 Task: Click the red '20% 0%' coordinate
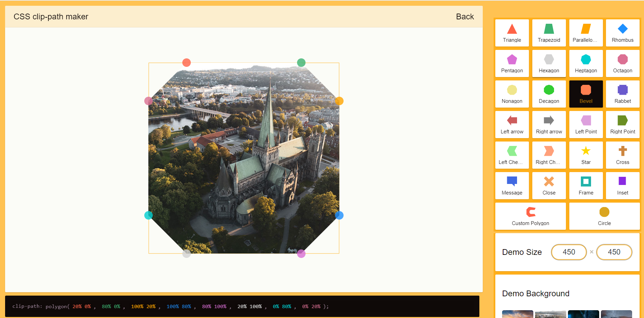point(81,306)
